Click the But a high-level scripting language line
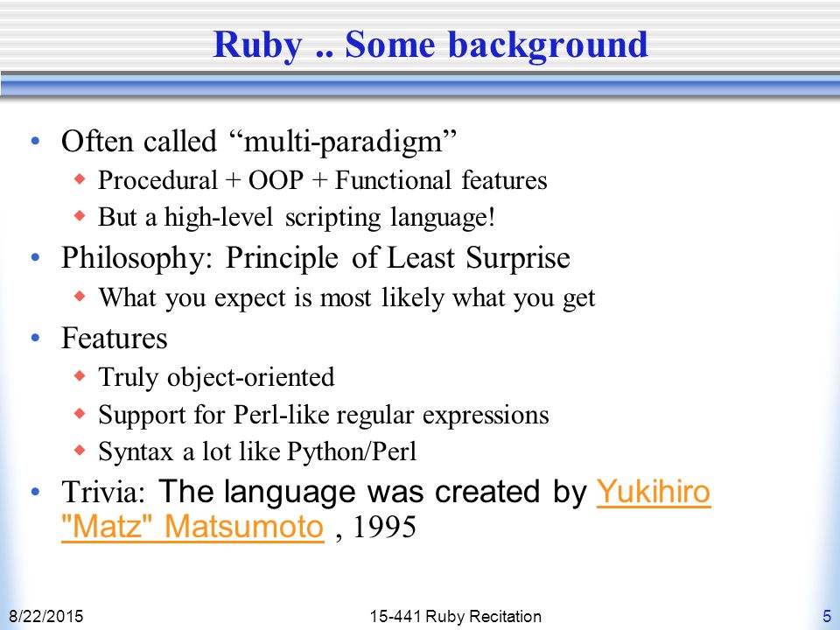 [297, 218]
